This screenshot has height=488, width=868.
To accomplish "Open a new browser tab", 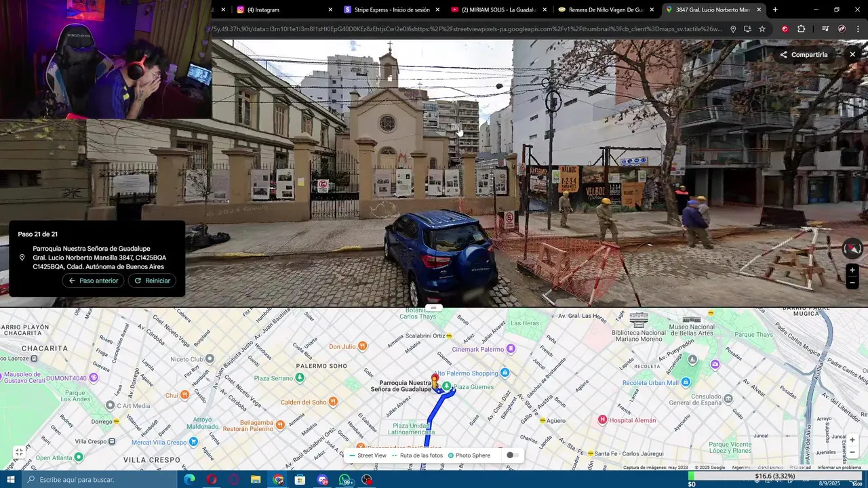I will click(775, 10).
